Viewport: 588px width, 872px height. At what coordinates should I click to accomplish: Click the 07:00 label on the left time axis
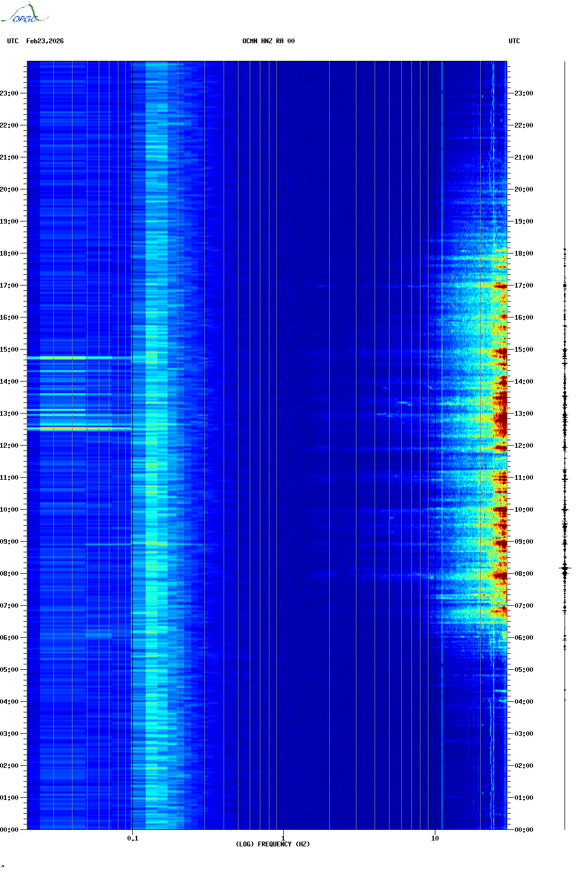click(9, 606)
